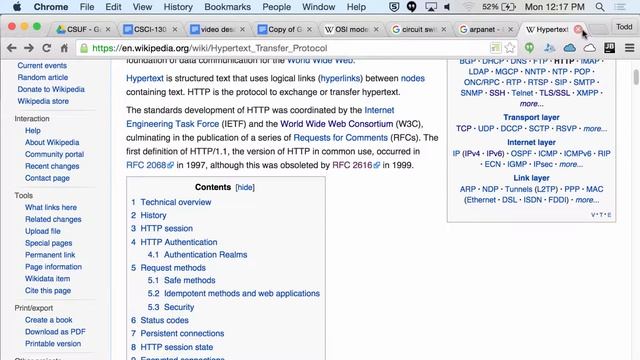Click the volume icon in menu bar

[x=447, y=7]
